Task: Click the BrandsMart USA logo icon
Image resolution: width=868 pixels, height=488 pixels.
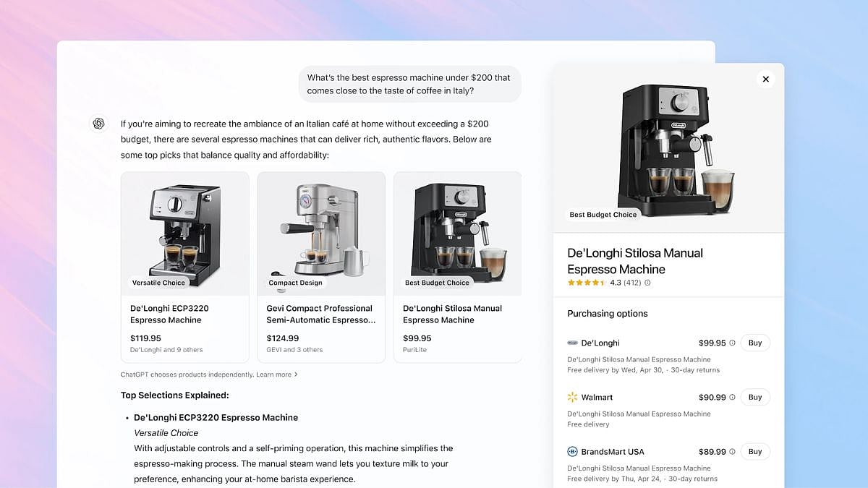Action: click(572, 451)
